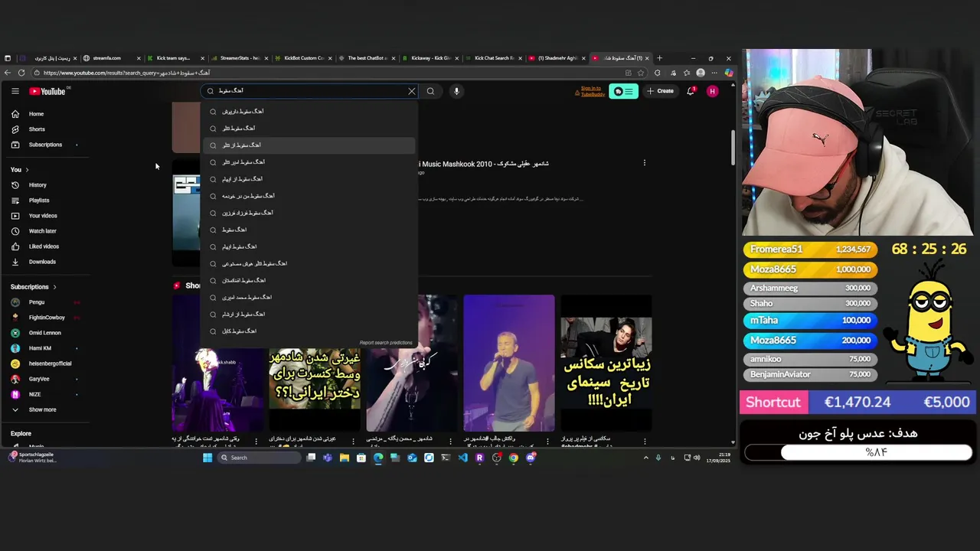Clear the search box with the X
The height and width of the screenshot is (551, 980).
tap(412, 91)
